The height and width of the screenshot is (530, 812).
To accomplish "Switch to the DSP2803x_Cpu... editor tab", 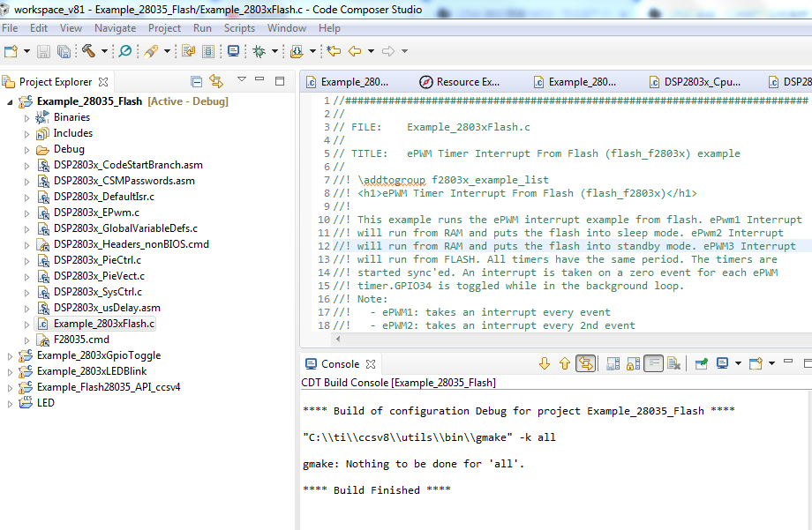I will 695,82.
